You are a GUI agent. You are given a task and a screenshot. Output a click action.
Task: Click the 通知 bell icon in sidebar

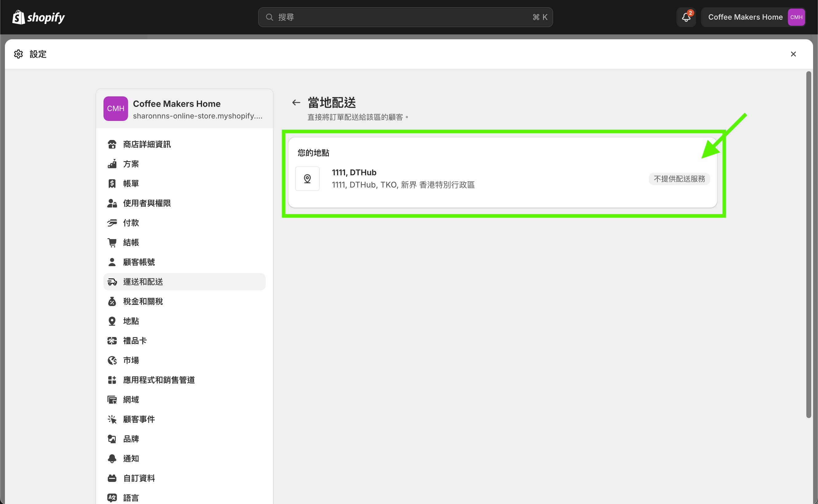tap(112, 459)
